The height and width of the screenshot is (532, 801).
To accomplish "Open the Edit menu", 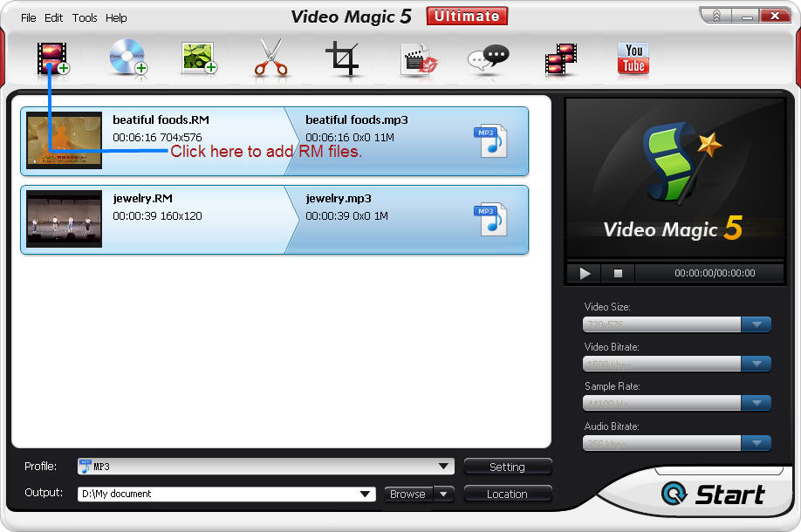I will tap(53, 17).
